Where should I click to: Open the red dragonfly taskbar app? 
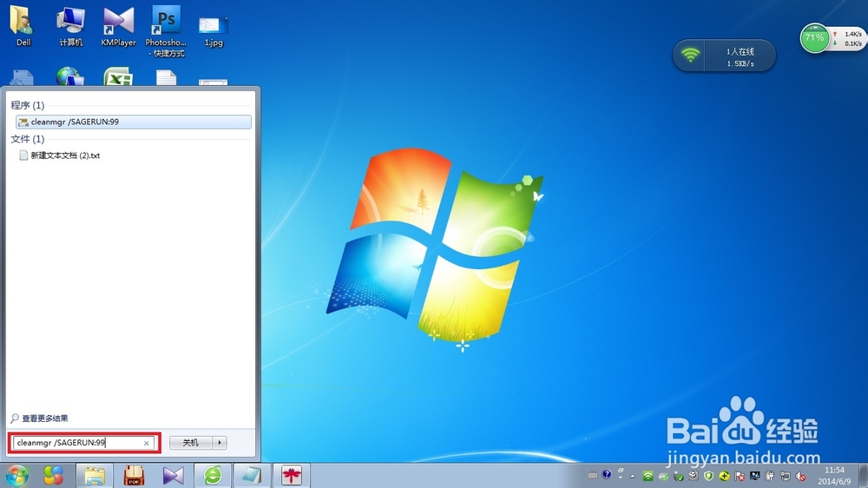tap(291, 475)
